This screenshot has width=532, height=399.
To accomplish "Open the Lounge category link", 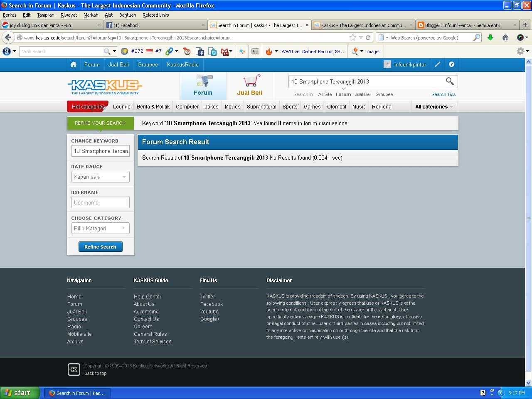I will click(x=122, y=107).
